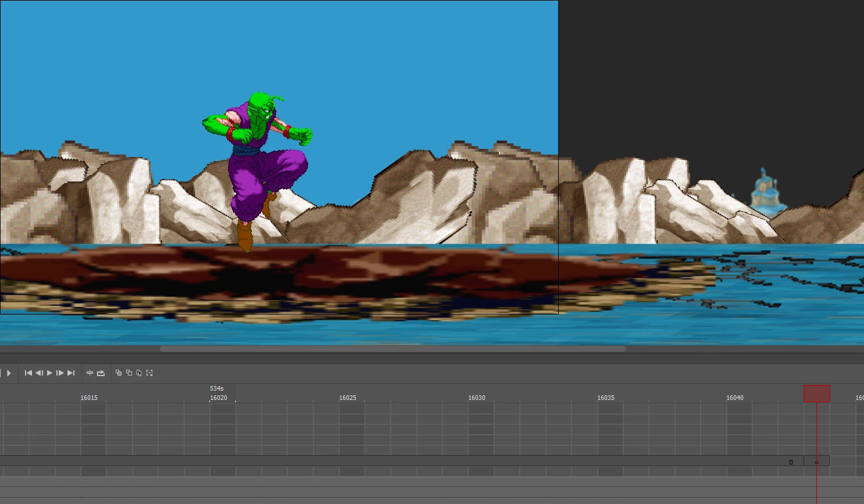Image resolution: width=864 pixels, height=504 pixels.
Task: Click frame number 16015 on ruler
Action: tap(89, 398)
